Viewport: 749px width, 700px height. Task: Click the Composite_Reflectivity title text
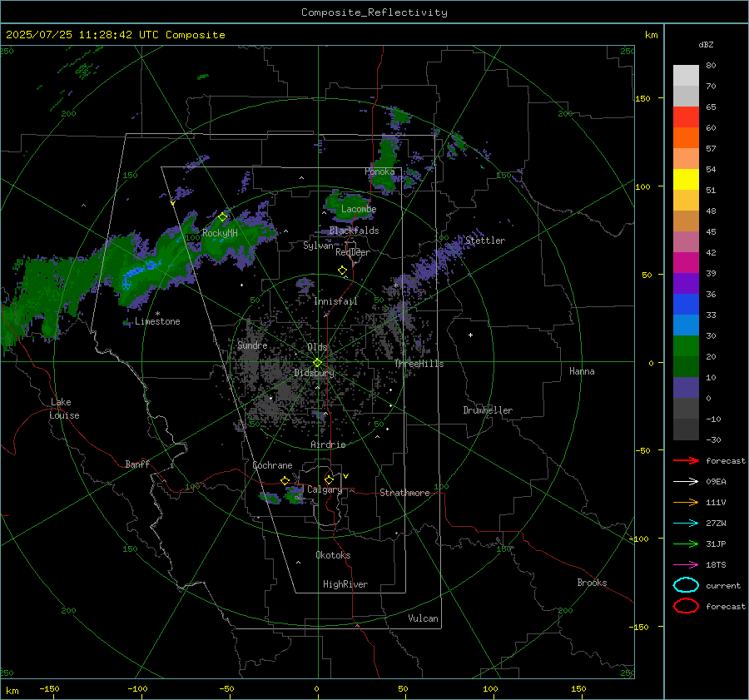[374, 12]
